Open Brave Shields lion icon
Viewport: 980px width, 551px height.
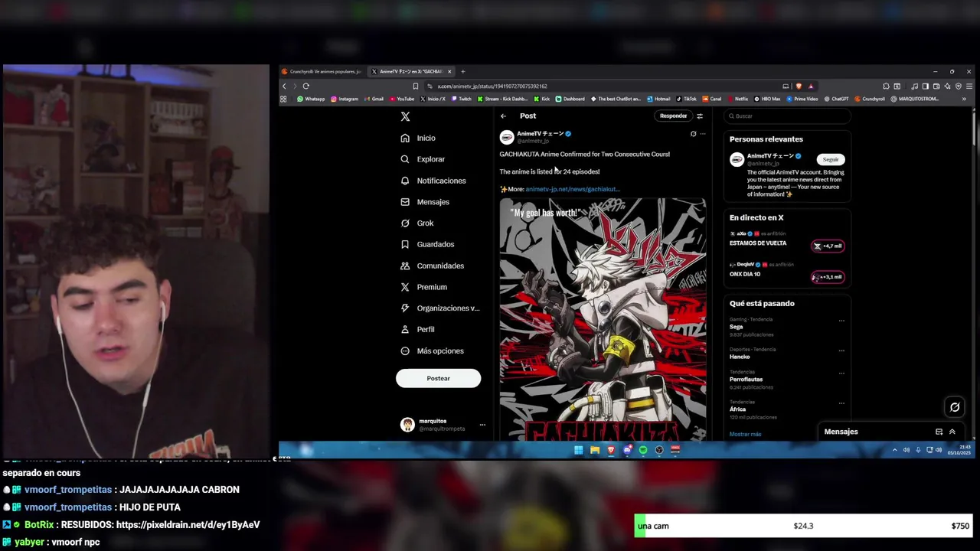coord(799,86)
